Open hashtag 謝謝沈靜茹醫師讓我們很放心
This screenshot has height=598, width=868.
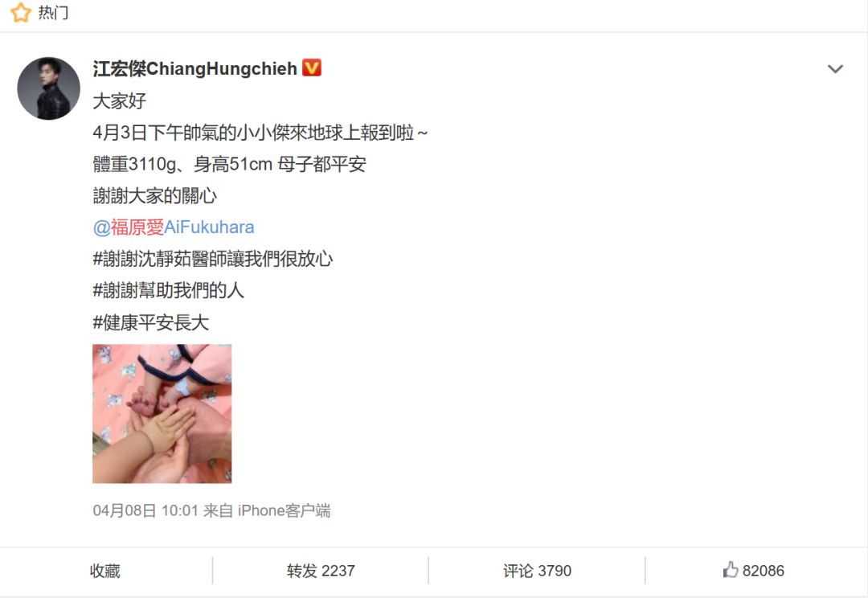point(212,259)
